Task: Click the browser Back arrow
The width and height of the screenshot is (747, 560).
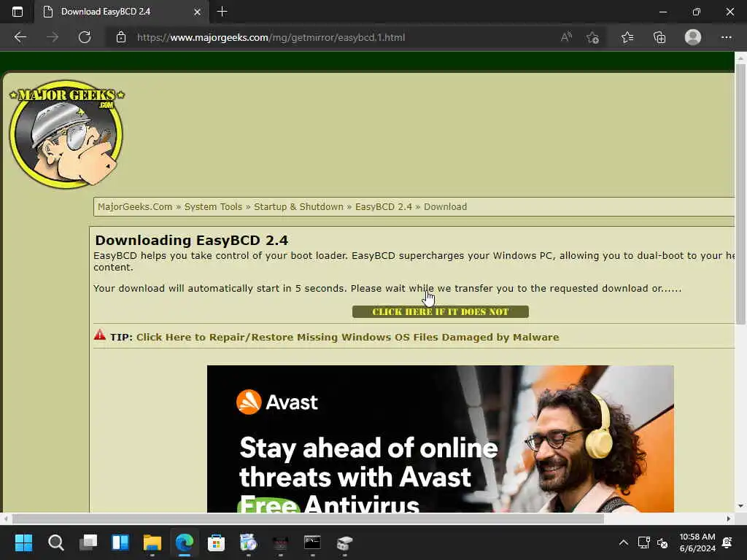Action: pos(20,37)
